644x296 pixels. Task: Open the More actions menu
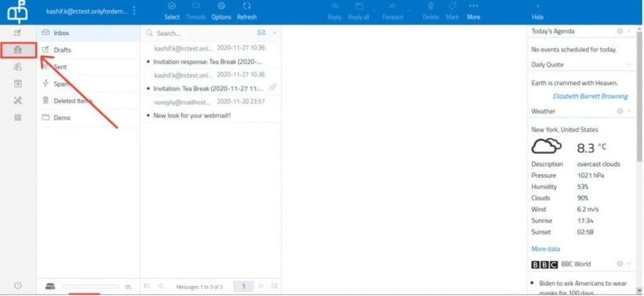click(473, 11)
